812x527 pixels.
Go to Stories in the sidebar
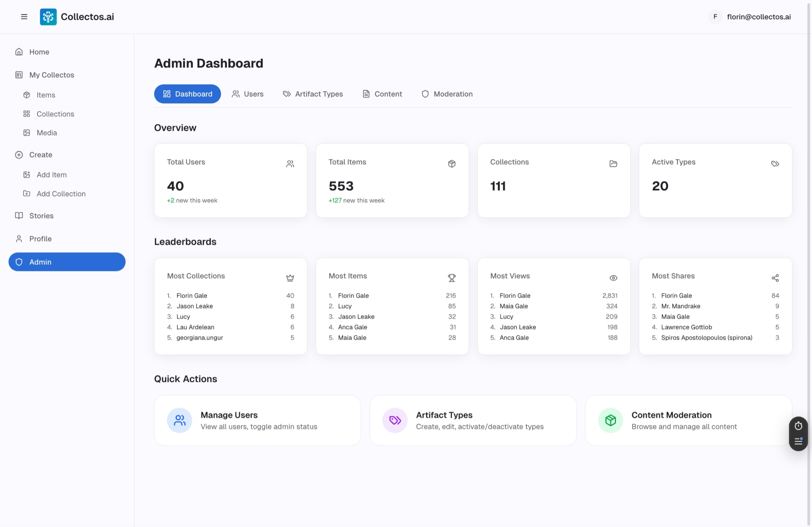click(41, 216)
